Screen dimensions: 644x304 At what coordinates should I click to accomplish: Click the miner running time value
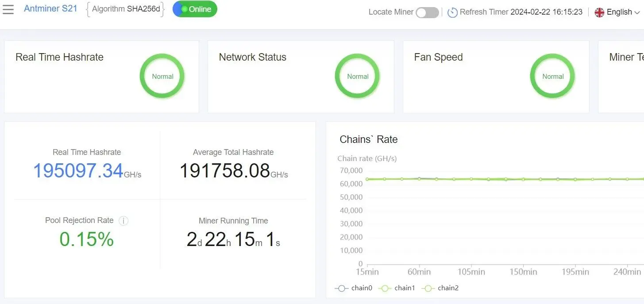233,239
